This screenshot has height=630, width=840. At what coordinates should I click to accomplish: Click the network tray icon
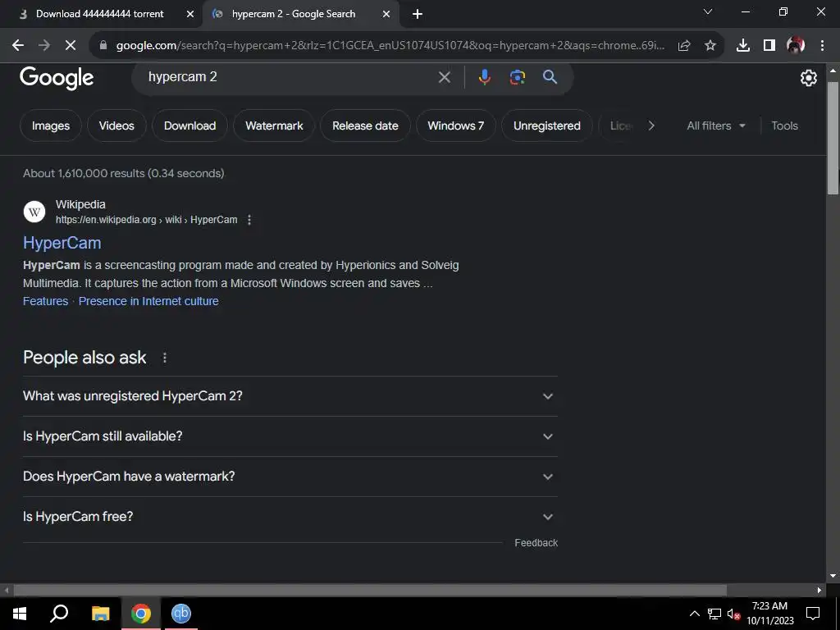point(714,614)
